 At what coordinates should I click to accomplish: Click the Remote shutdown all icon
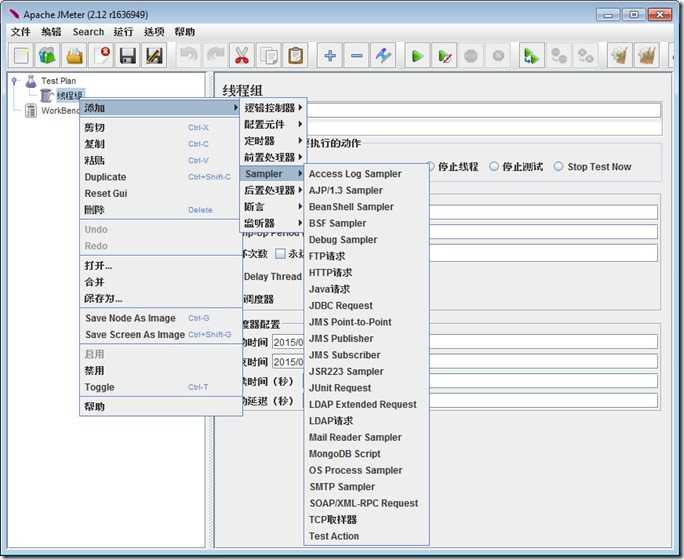point(585,55)
